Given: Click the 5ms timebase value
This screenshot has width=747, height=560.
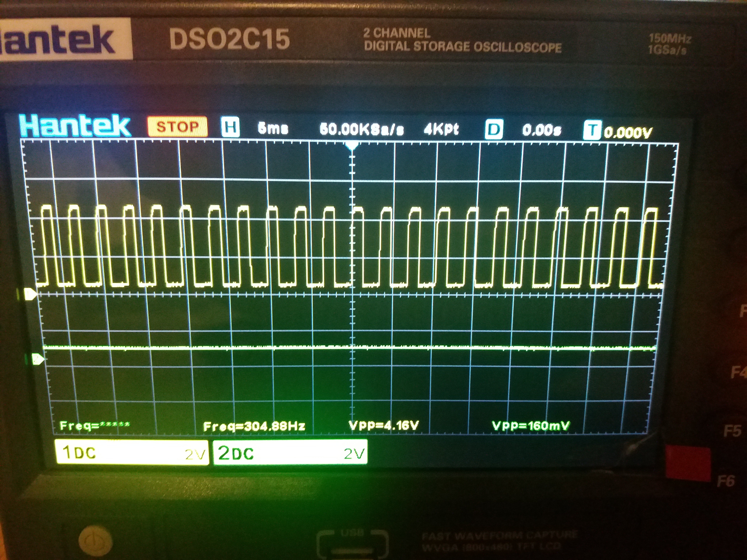Looking at the screenshot, I should point(273,128).
